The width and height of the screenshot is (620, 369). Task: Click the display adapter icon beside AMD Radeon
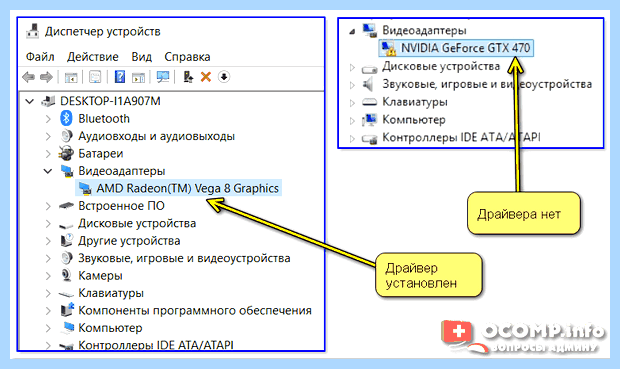coord(85,188)
